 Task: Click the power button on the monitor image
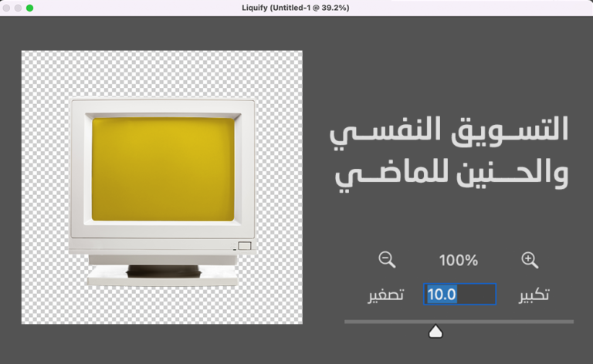tap(244, 246)
